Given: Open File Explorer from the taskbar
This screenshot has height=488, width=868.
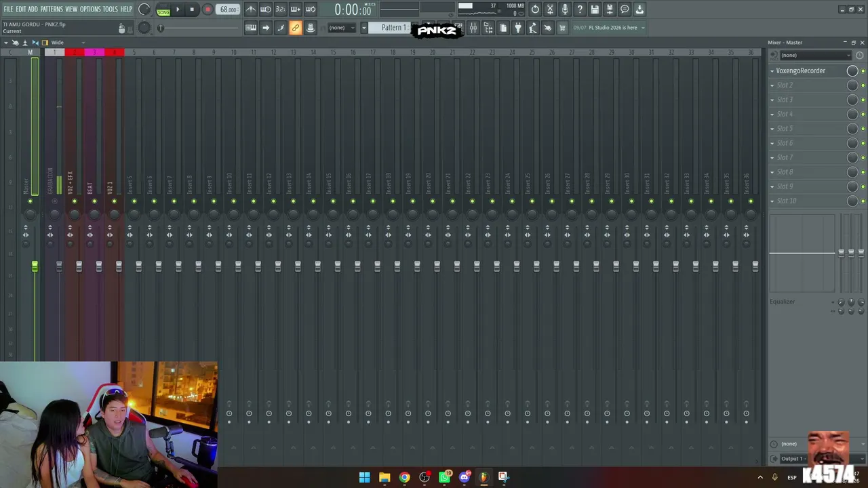Looking at the screenshot, I should (x=384, y=477).
